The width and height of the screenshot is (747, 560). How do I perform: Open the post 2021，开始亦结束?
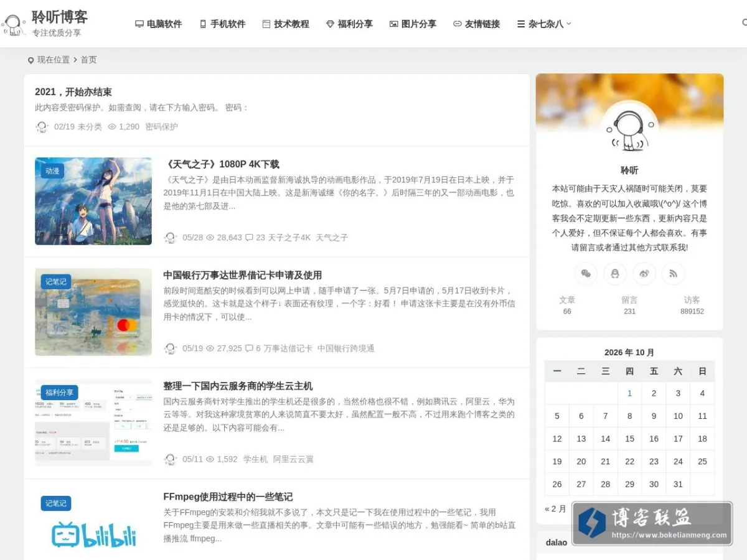click(73, 92)
